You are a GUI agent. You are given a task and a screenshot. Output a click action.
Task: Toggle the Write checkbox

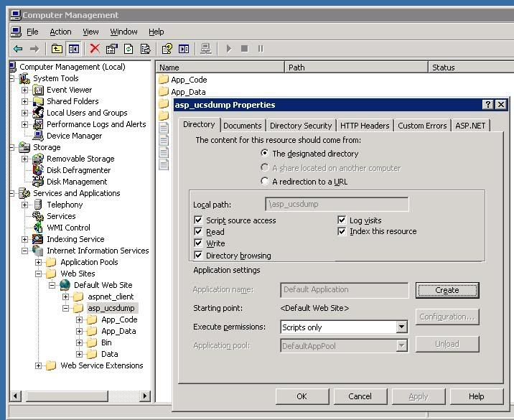[198, 243]
